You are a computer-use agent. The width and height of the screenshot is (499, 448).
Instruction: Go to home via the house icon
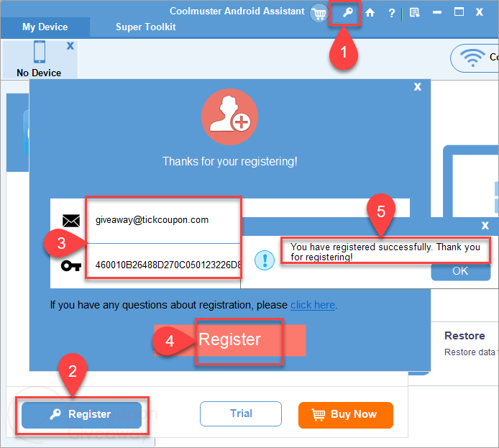[x=370, y=13]
